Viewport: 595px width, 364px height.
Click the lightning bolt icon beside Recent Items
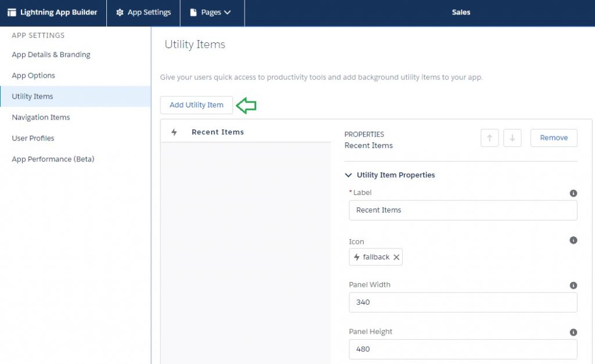point(174,132)
